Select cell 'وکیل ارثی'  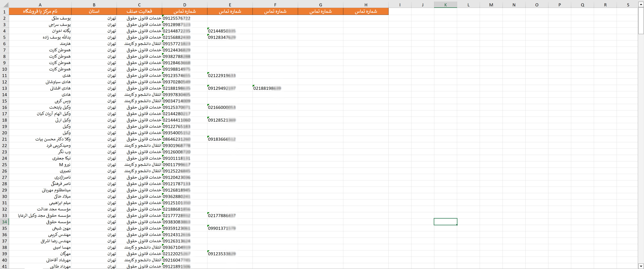[x=40, y=120]
